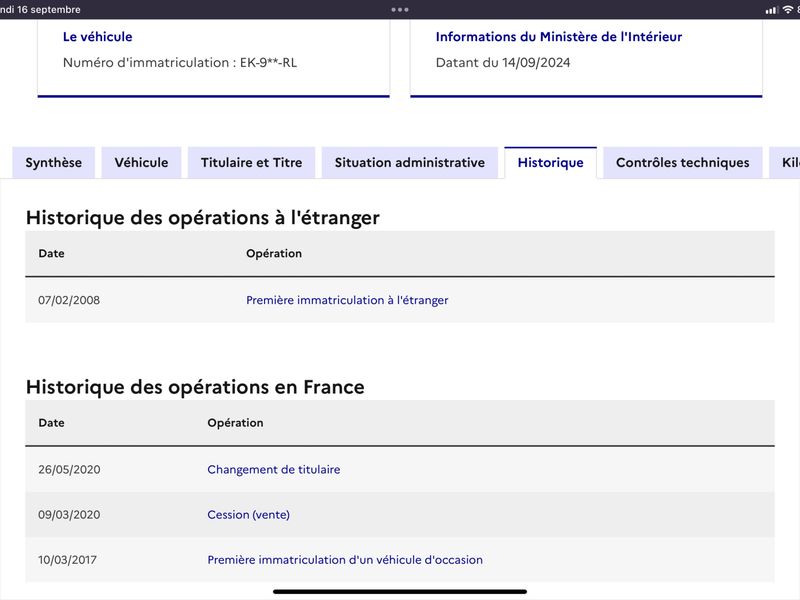Select the Historique tab
This screenshot has height=600, width=800.
tap(551, 163)
